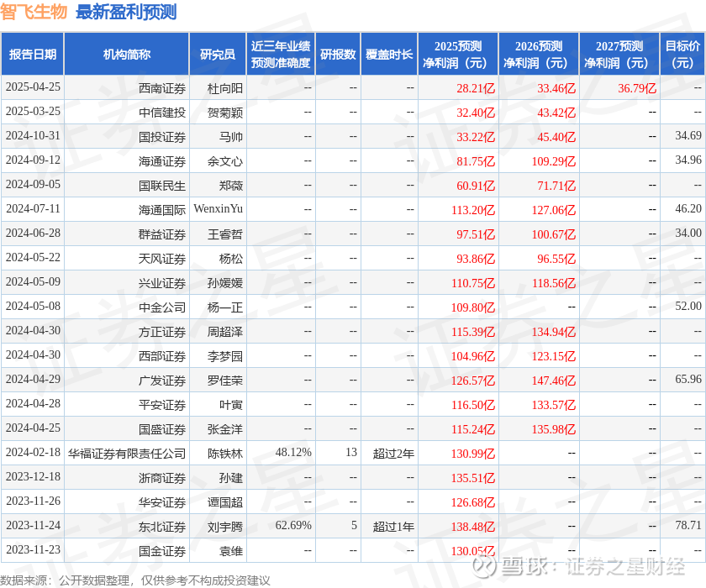The image size is (706, 588).
Task: Select the 报告日期 column header
Action: [x=33, y=54]
